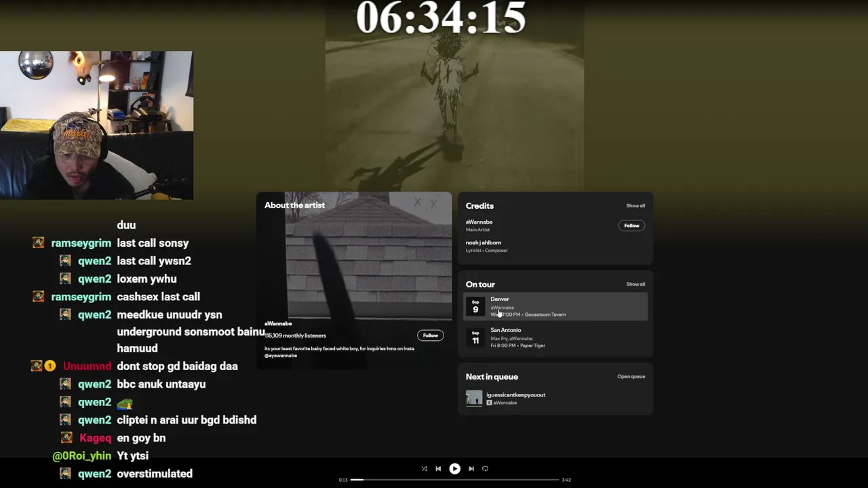Click the 06:34:15 timer overlay

(441, 17)
